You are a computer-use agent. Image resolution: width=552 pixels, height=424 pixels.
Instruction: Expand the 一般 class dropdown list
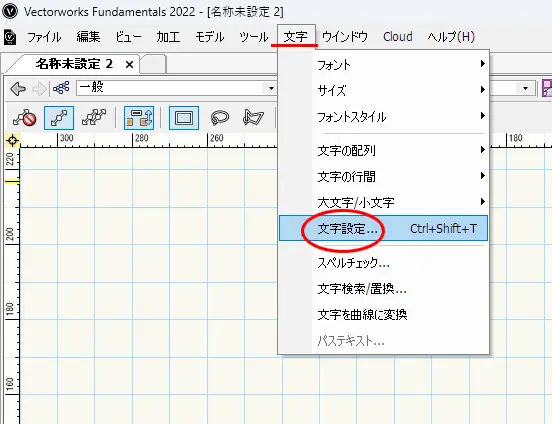271,88
